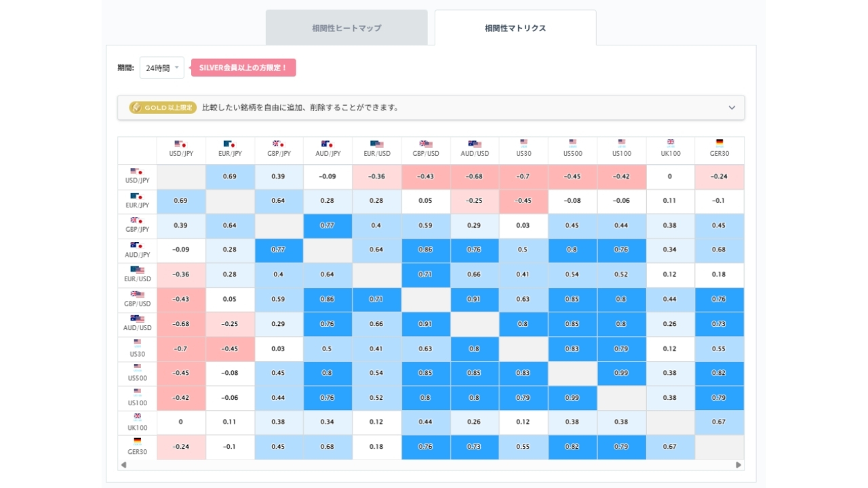Click the −0.25 cell in EUR/JPY row

point(475,201)
